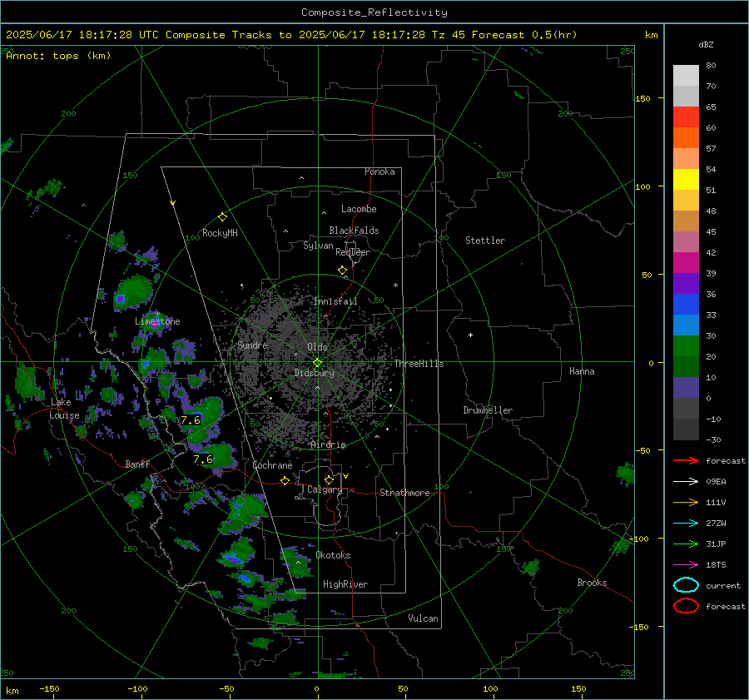
Task: Click the Lacombe label
Action: coord(359,209)
